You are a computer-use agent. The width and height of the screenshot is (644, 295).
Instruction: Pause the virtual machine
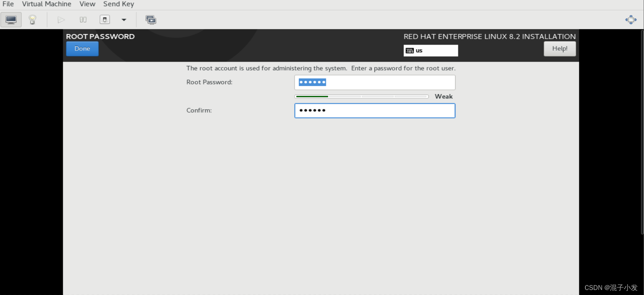click(x=83, y=20)
